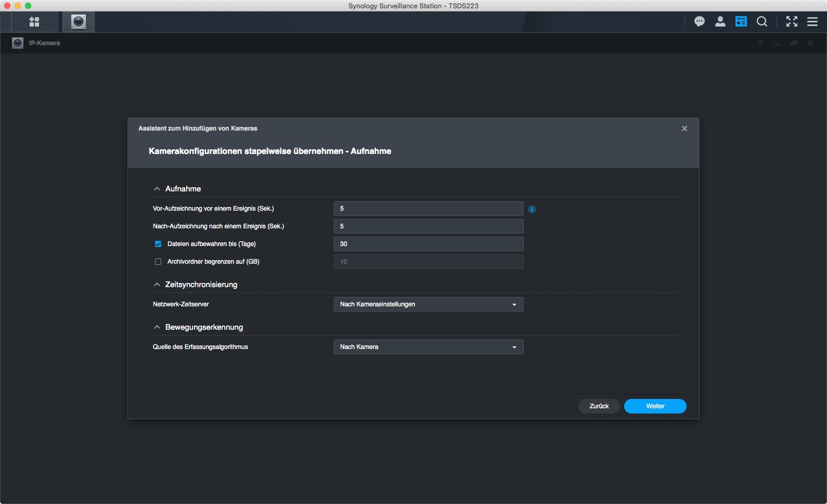Uncheck 'Dateien aufbewahren bis (Tage)' checkbox

coord(158,244)
